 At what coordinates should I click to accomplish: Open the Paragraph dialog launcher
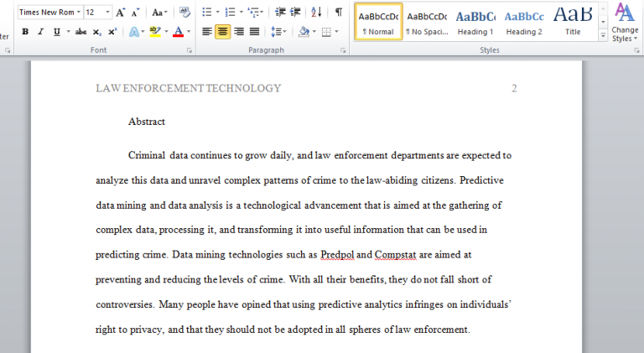(344, 50)
